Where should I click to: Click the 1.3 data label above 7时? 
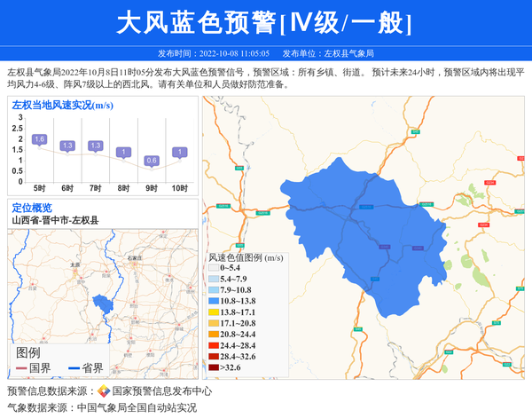(96, 146)
